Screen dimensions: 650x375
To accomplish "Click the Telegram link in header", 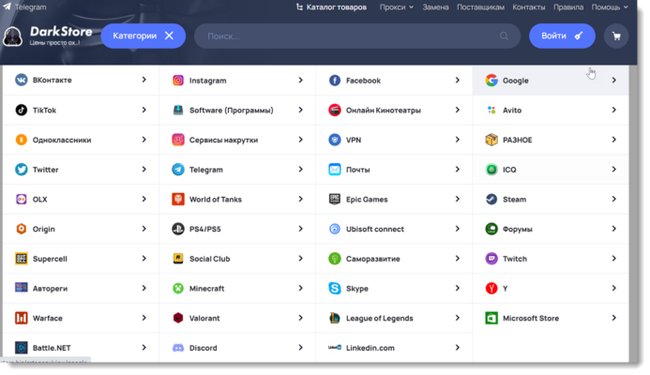I will 24,7.
